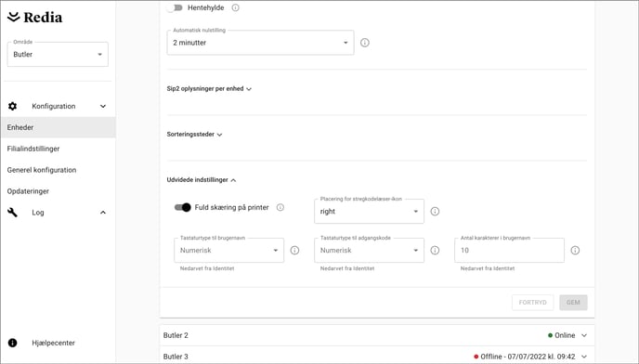The image size is (639, 364).
Task: Open Tastaturtype til adgangskode dropdown
Action: [369, 251]
